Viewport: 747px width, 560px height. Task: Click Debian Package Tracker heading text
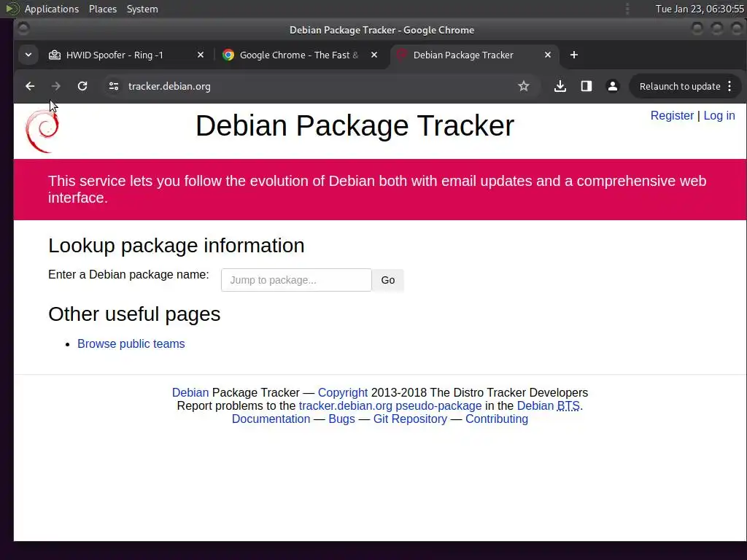[355, 125]
